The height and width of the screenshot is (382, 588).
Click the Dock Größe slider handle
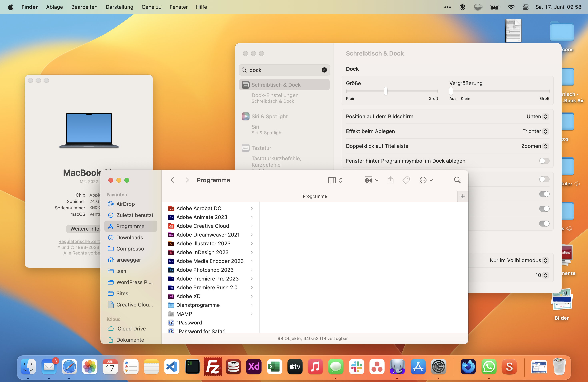[x=386, y=91]
